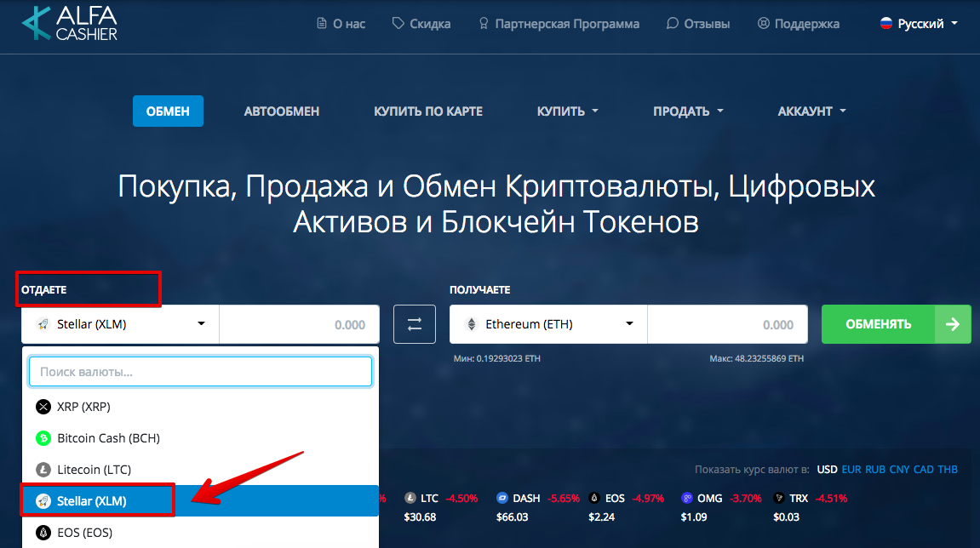Show rates in EUR

click(851, 469)
